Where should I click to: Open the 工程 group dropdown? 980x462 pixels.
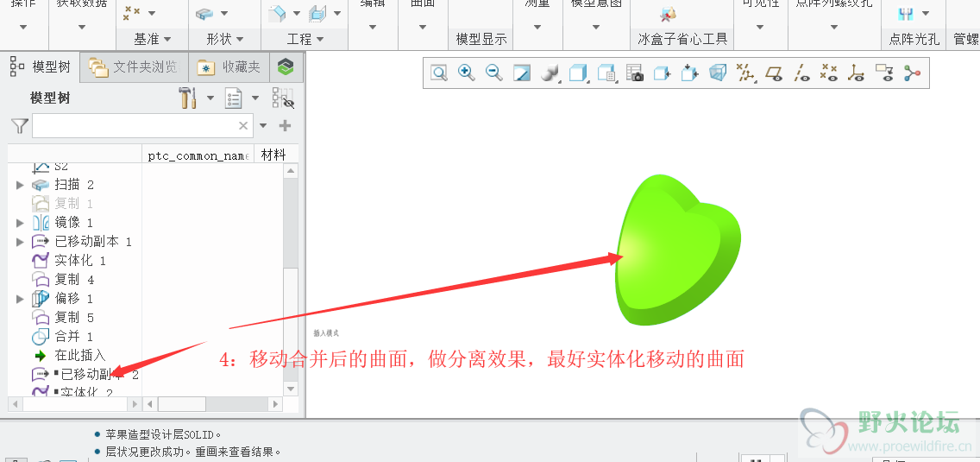click(305, 40)
